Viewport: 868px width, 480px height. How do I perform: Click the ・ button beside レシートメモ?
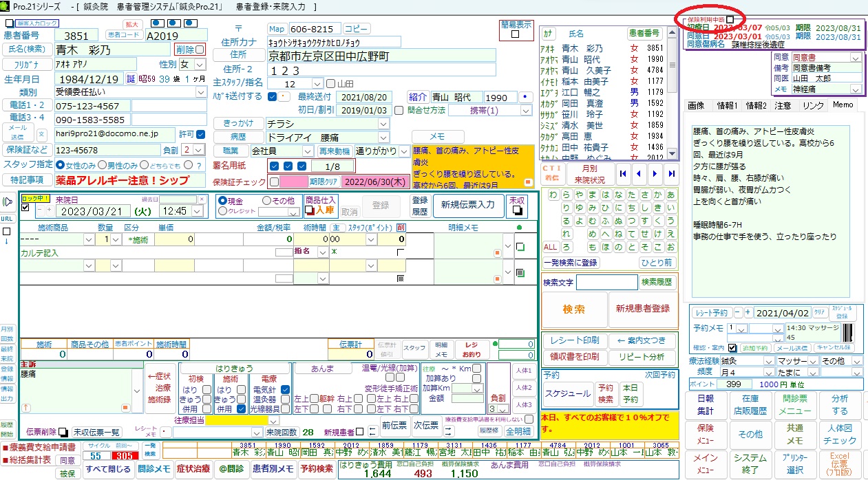tap(165, 433)
